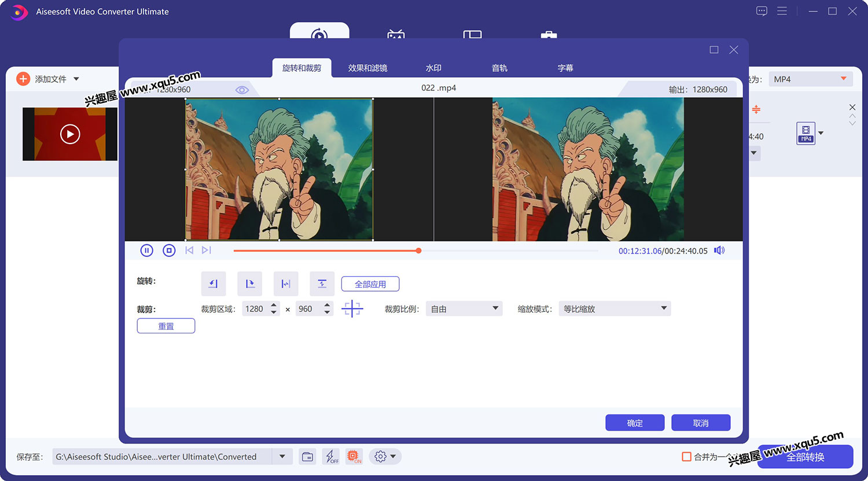Click the 重置 reset button
The image size is (868, 481).
[x=166, y=326]
